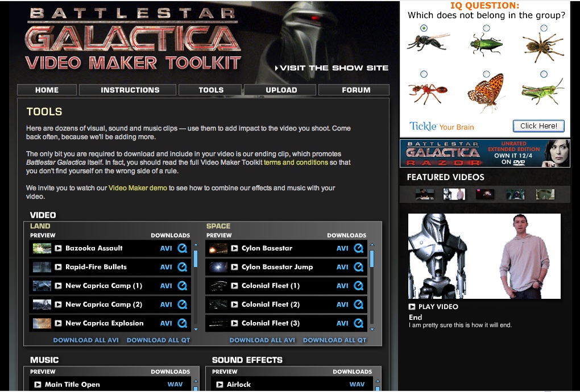This screenshot has width=580, height=392.
Task: Play the Bazooka Assault preview
Action: click(x=58, y=248)
